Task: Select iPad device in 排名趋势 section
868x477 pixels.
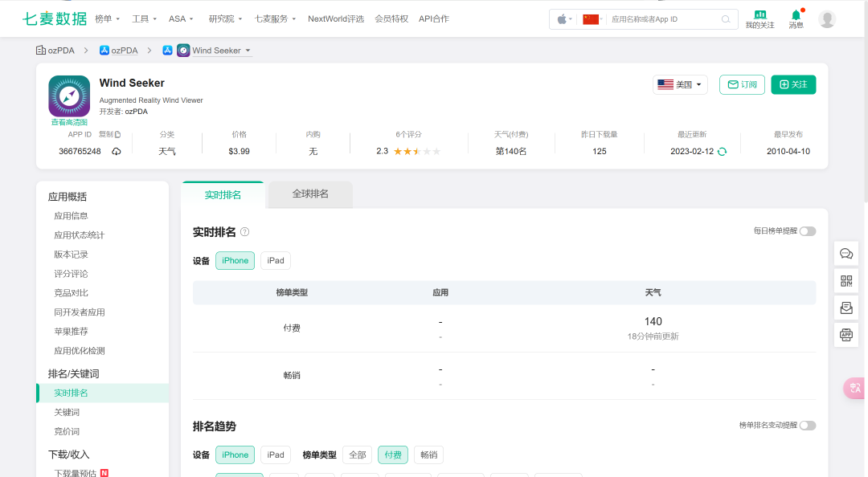Action: pos(276,455)
